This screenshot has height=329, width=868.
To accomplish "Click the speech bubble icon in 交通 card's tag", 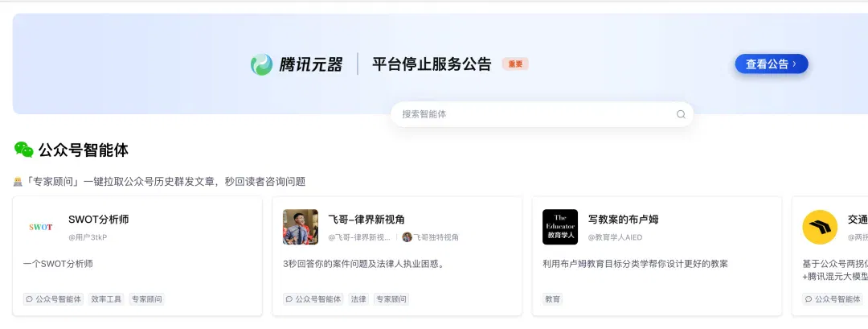I will point(809,299).
